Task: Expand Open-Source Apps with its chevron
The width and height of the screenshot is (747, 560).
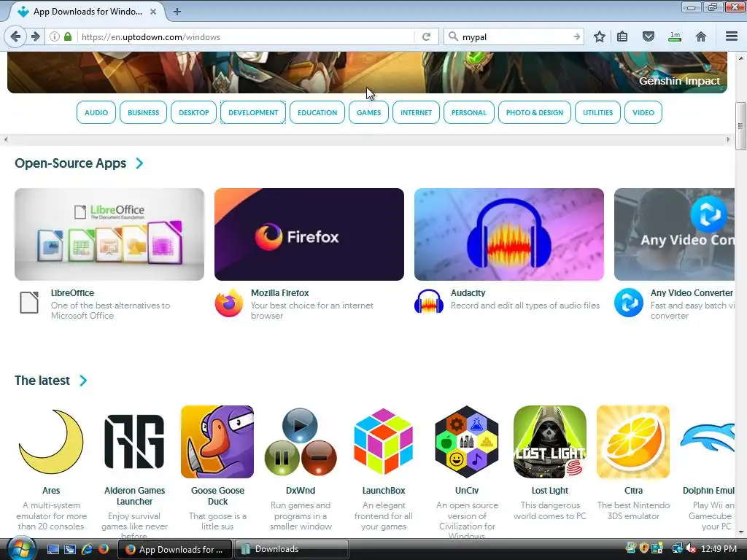Action: coord(139,163)
